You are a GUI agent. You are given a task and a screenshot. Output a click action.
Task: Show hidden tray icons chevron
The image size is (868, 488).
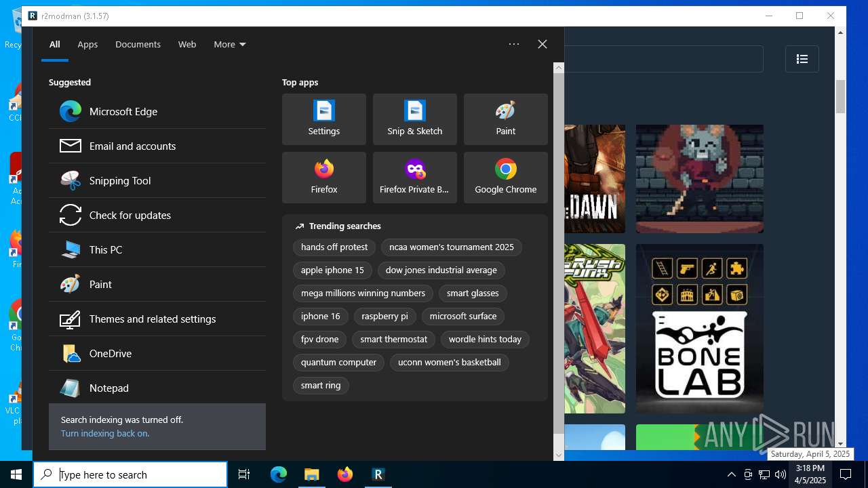(x=731, y=474)
